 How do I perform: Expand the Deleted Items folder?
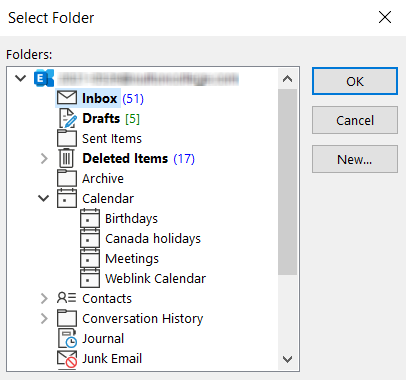coord(44,159)
